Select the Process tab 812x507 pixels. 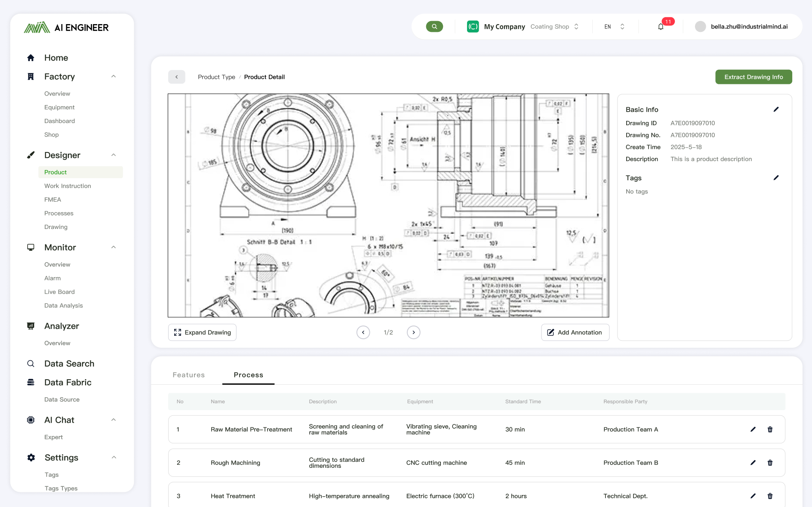[249, 375]
